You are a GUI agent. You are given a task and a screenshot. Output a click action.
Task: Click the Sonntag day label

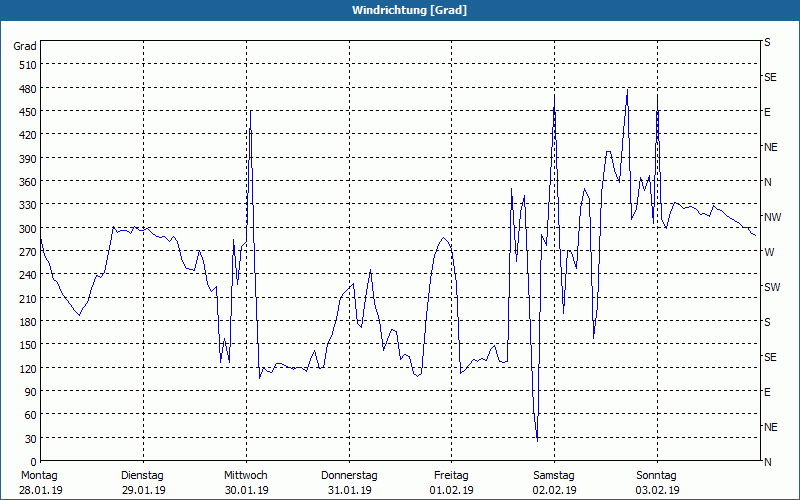656,476
